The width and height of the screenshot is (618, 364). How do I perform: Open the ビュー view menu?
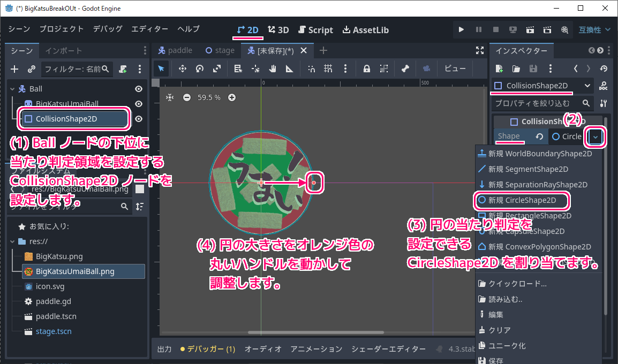tap(455, 69)
